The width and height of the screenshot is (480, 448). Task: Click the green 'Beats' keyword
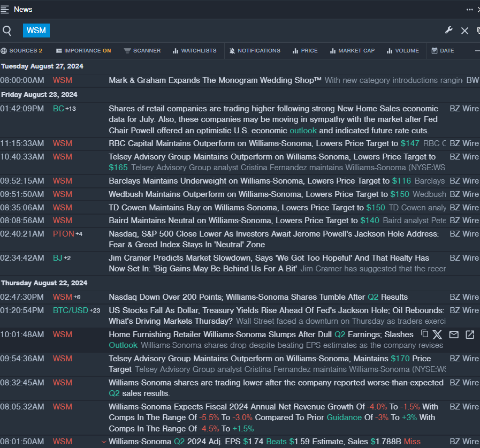(277, 442)
